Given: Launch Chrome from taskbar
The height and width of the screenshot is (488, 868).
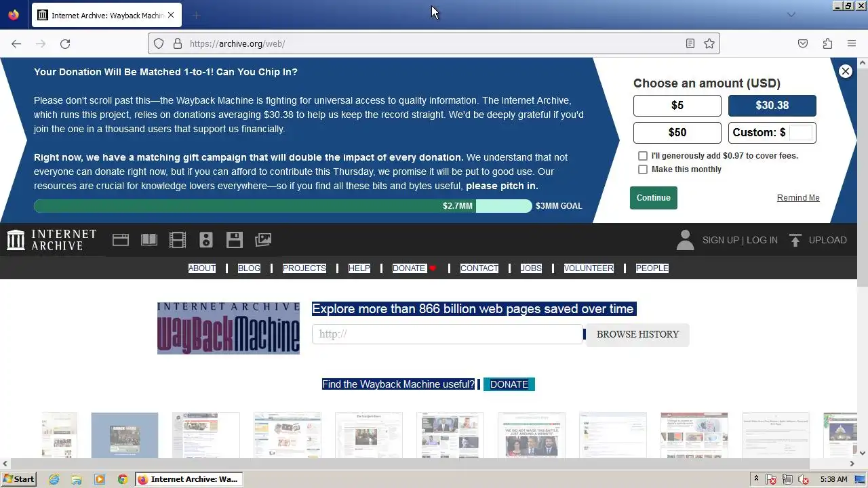Looking at the screenshot, I should pos(123,479).
